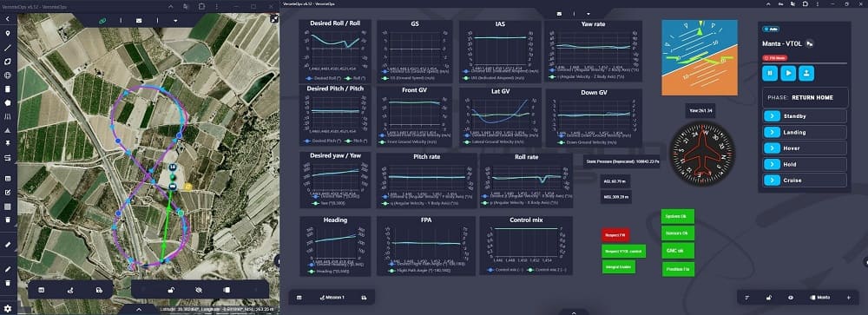Select the waypoint marker tool in left sidebar
868x315 pixels.
[8, 34]
